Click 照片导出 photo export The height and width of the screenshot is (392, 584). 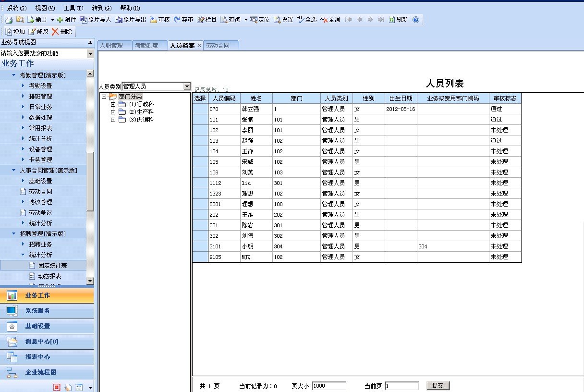(130, 20)
